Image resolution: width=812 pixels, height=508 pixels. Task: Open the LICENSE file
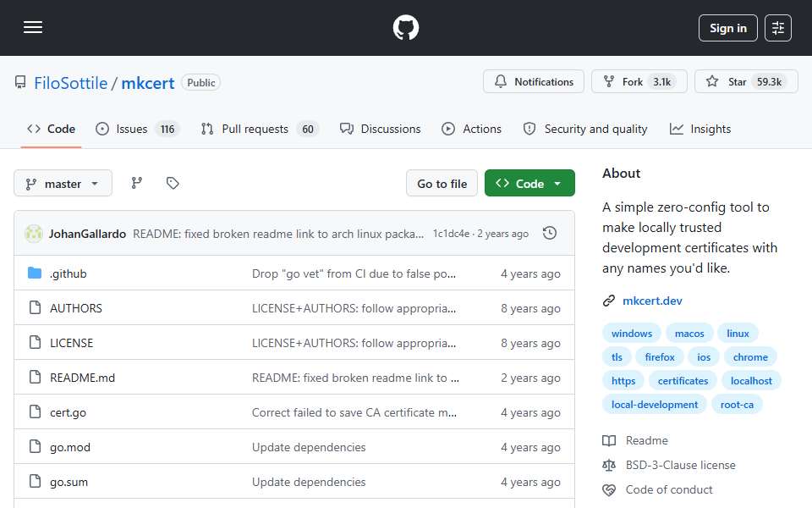point(71,343)
